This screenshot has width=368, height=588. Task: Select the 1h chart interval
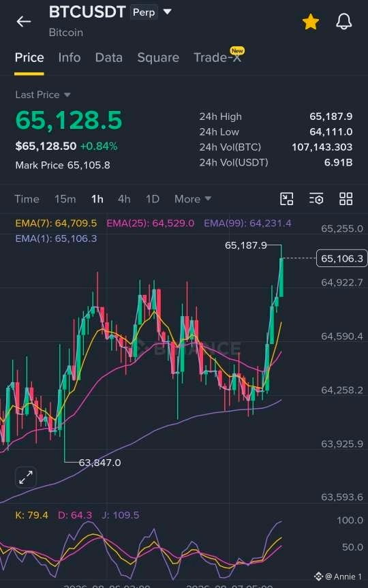point(97,199)
